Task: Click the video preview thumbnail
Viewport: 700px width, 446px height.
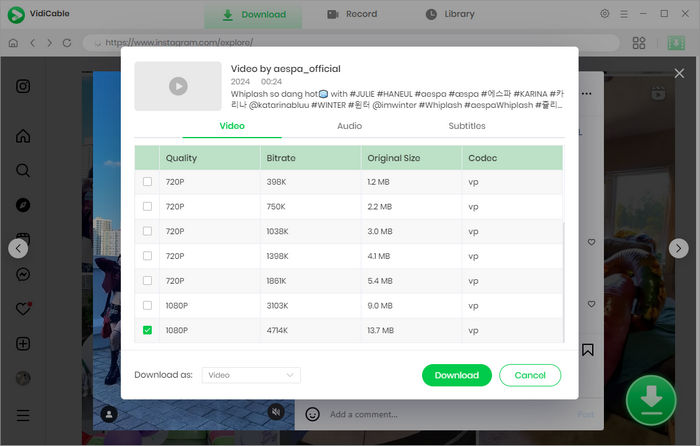Action: [178, 86]
